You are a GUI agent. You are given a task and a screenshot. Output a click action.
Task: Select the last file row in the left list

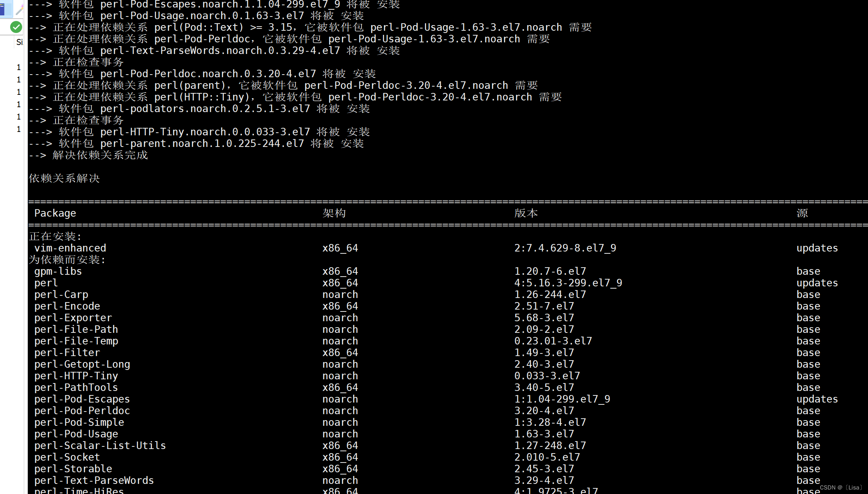click(18, 129)
